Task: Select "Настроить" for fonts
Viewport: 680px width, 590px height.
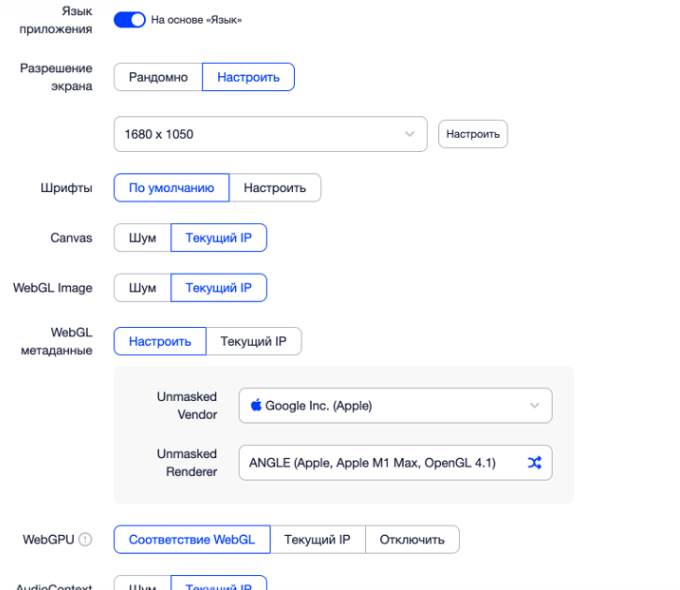Action: click(x=275, y=187)
